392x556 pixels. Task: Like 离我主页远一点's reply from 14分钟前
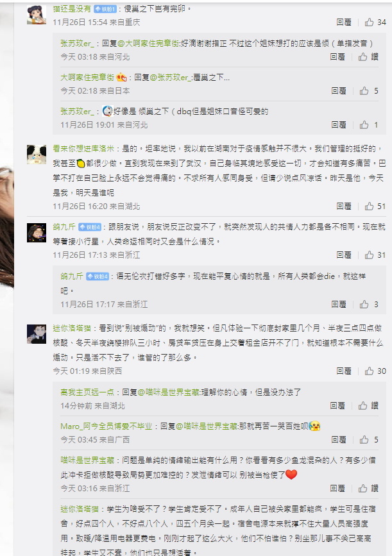[x=369, y=406]
